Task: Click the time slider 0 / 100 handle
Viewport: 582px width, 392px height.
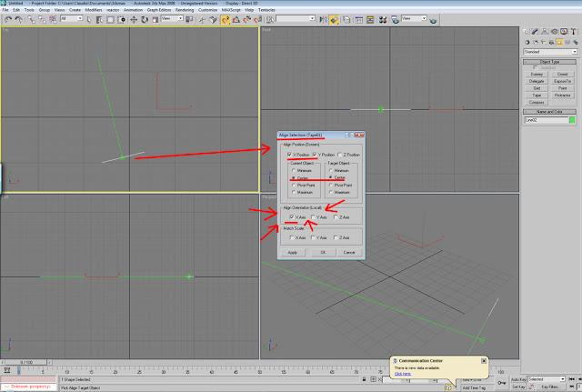Action: click(x=26, y=362)
